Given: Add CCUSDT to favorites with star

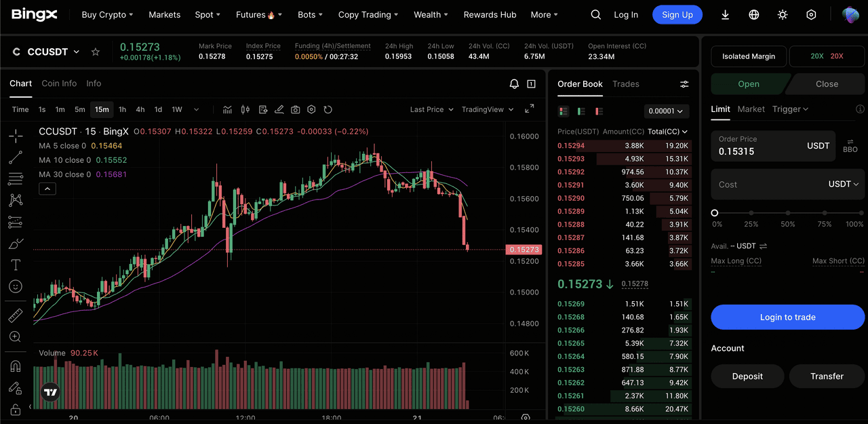Looking at the screenshot, I should pos(96,52).
